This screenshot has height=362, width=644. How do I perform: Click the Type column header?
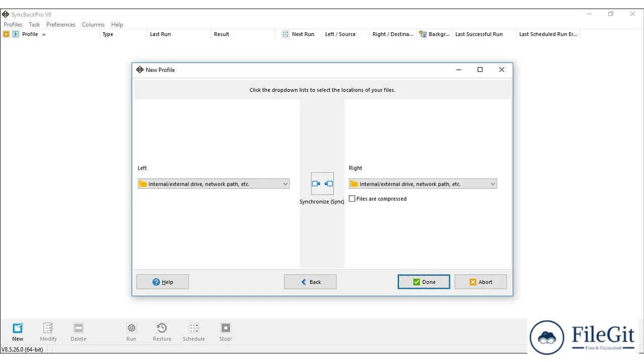(108, 34)
